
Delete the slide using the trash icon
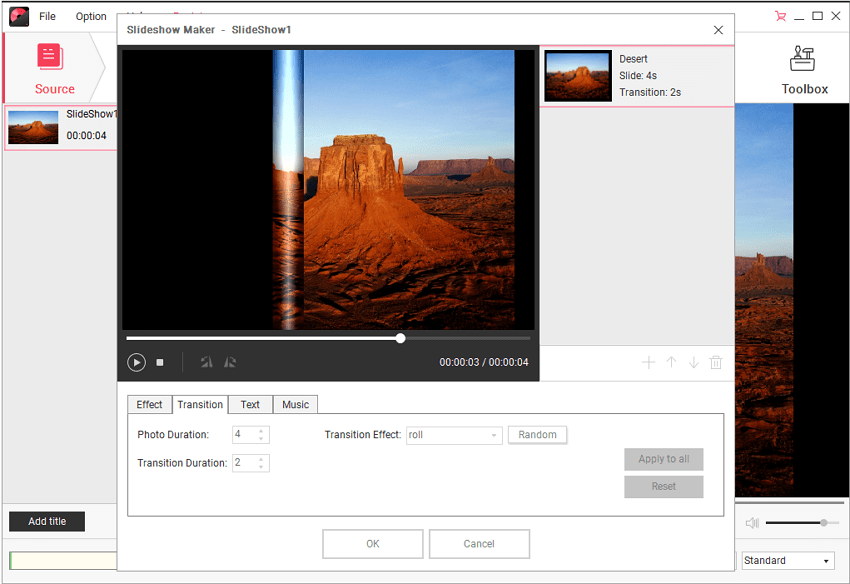pos(716,362)
